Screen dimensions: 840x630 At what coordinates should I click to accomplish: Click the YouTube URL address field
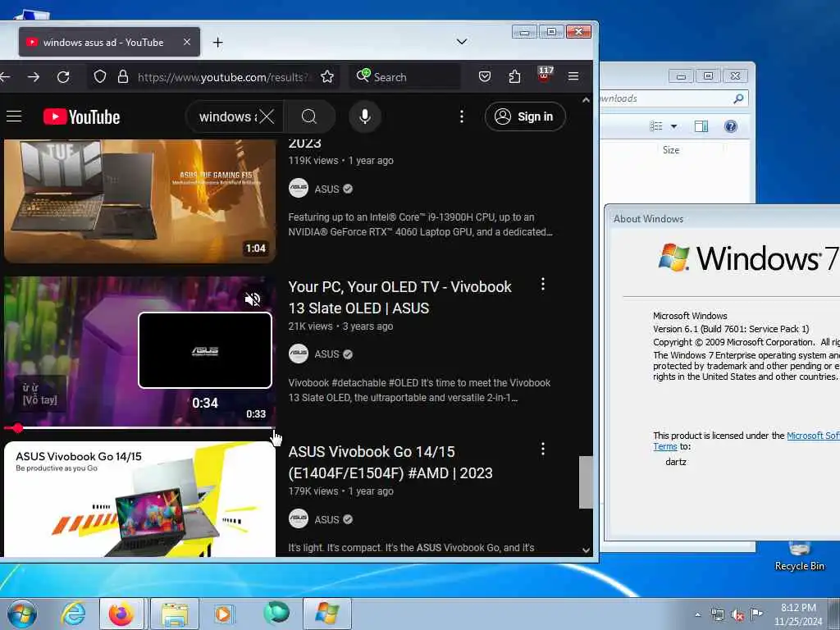tap(223, 77)
